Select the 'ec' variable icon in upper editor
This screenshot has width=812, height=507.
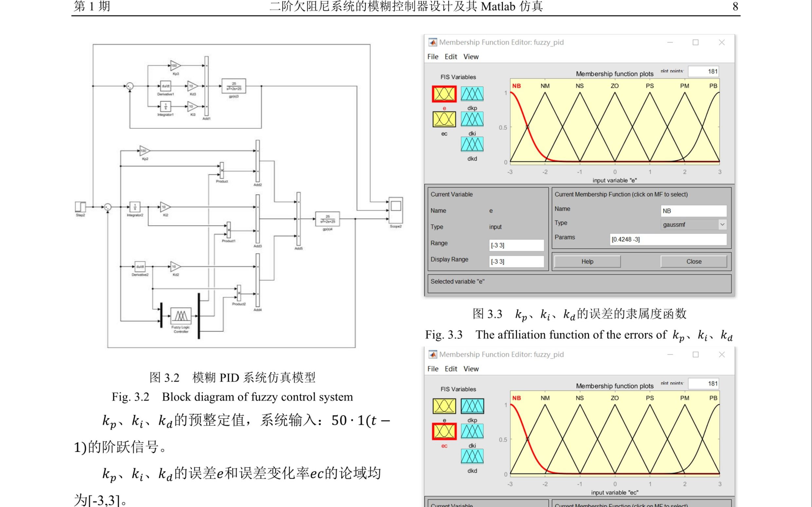tap(444, 119)
